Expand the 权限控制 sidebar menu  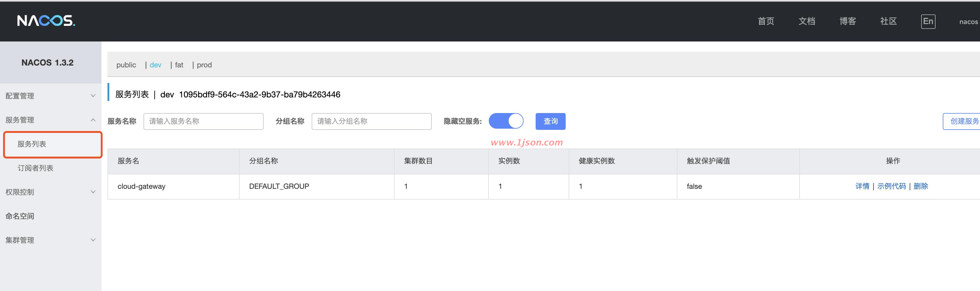point(50,192)
